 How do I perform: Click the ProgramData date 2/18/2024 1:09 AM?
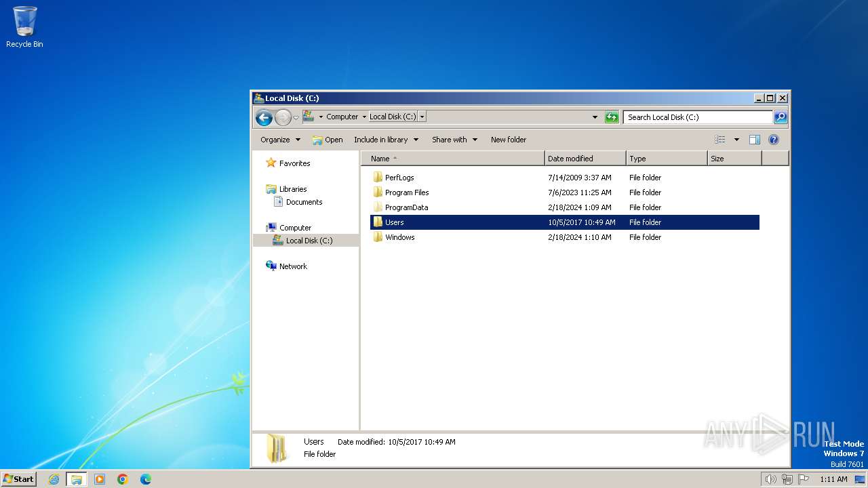[580, 207]
